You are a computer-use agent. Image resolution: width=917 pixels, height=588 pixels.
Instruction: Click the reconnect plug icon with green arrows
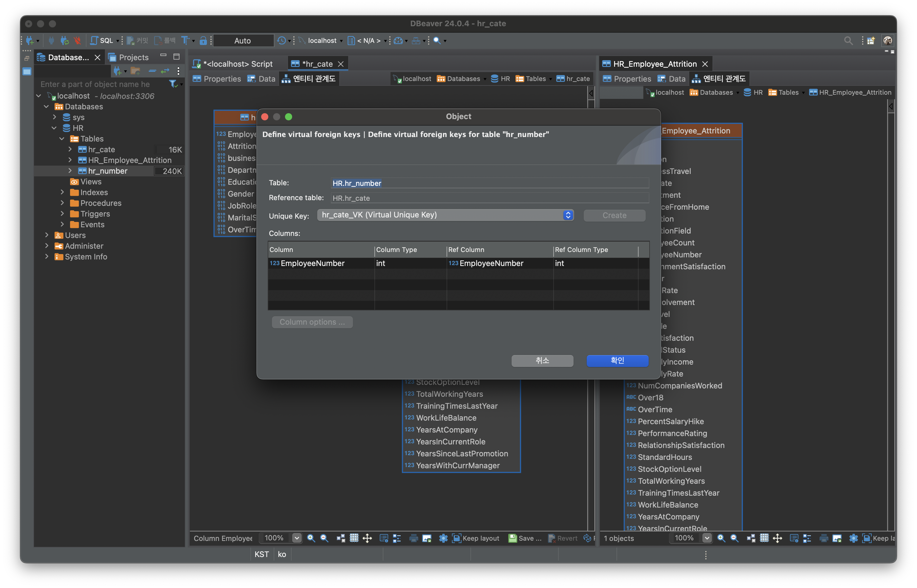(x=65, y=41)
